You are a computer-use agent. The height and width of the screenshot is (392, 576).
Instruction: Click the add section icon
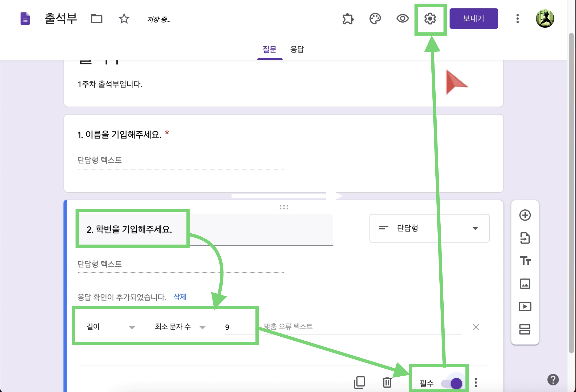click(x=525, y=329)
